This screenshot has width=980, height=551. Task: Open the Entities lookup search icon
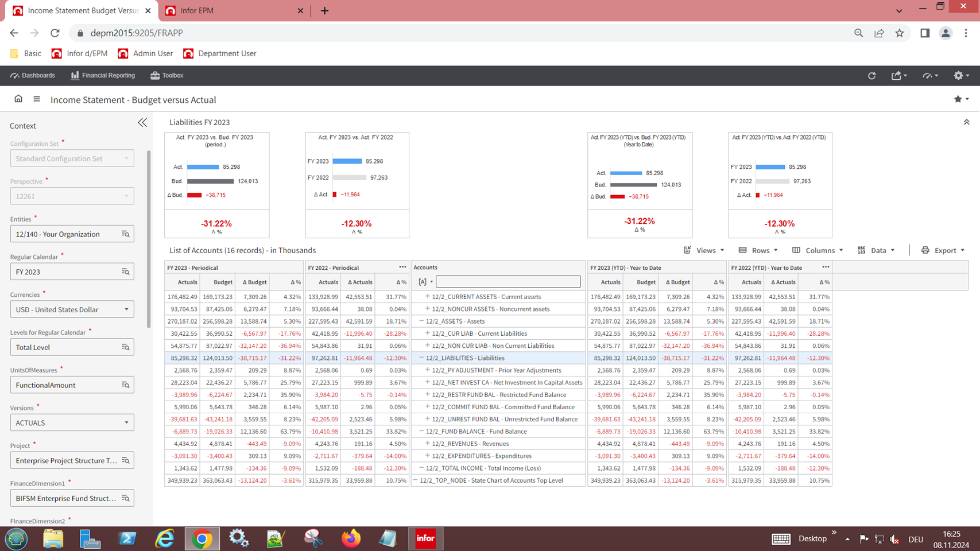tap(125, 234)
